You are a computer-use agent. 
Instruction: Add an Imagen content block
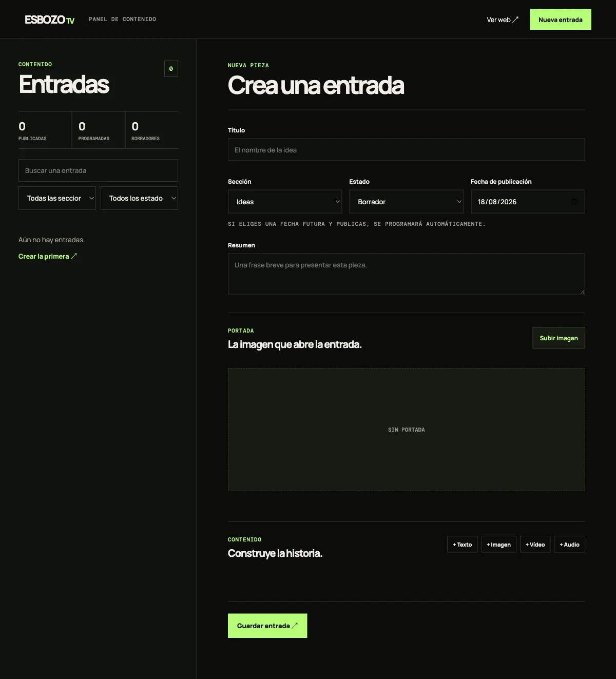[498, 545]
